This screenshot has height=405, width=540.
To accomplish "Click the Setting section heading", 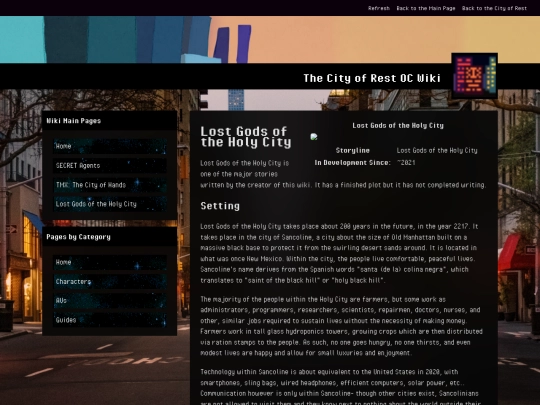I will 220,206.
